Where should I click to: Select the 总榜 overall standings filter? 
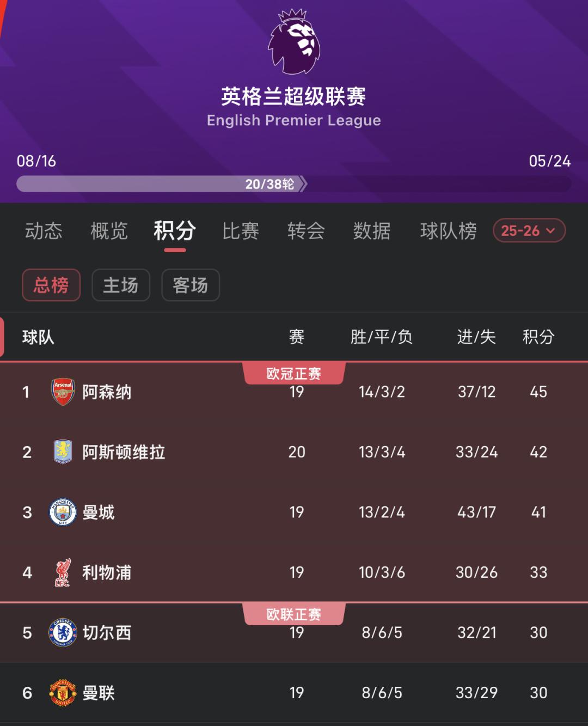[x=51, y=285]
